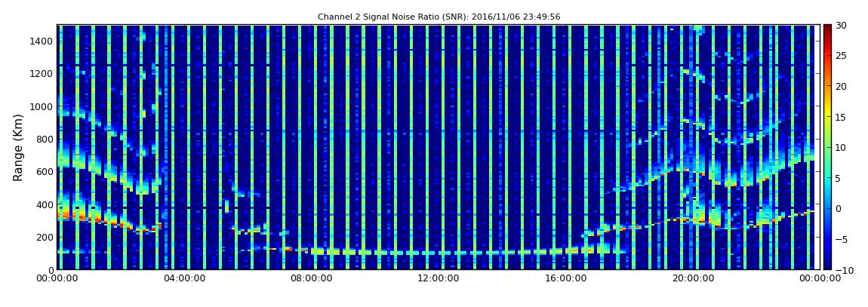Image resolution: width=868 pixels, height=307 pixels.
Task: Click the 1400 tick label on range axis
Action: 42,41
